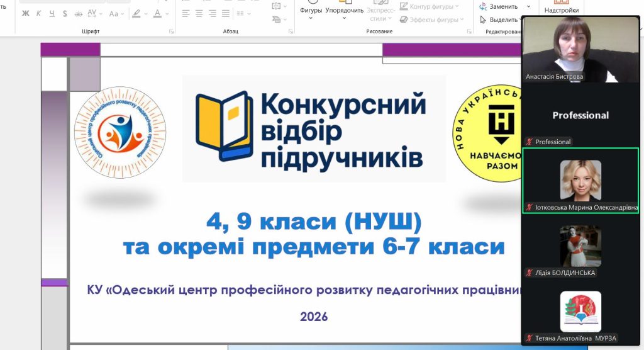Align text to the left
The image size is (644, 350).
[x=186, y=13]
